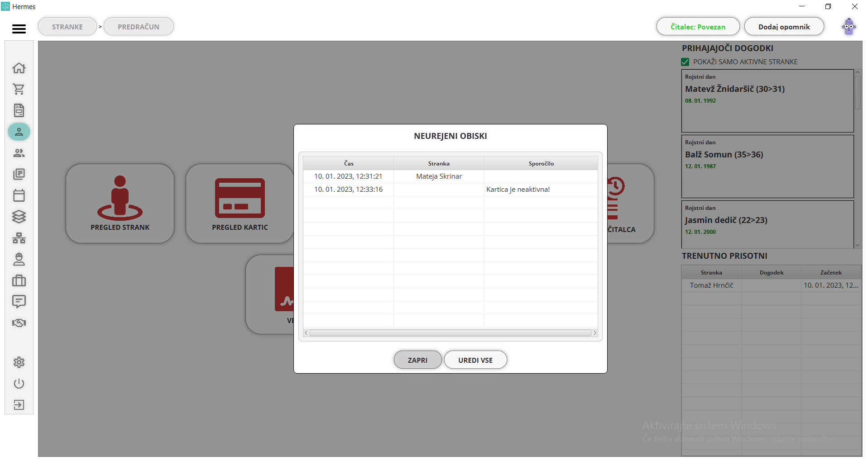Open the handshake sidebar icon

(x=19, y=323)
